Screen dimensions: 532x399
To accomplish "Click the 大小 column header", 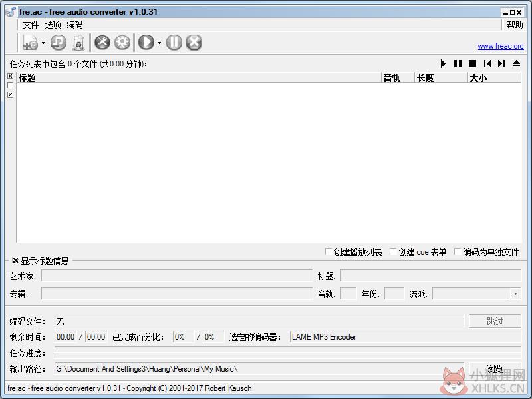I will click(494, 78).
